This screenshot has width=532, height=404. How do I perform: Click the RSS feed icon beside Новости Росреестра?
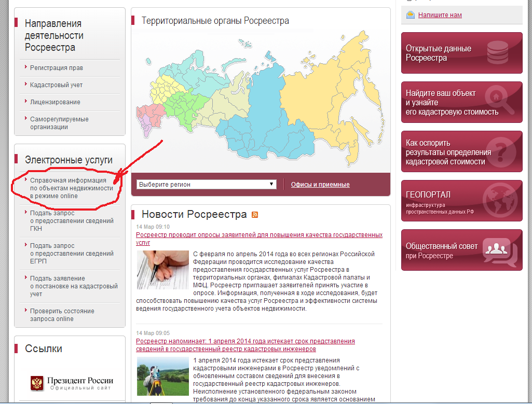click(255, 215)
